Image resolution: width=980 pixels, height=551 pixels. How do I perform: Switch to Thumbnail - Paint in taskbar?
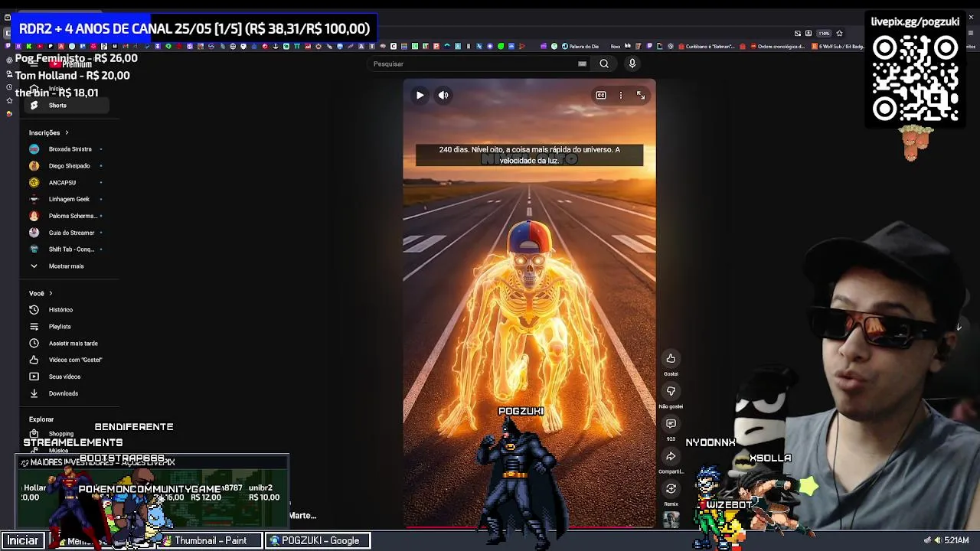pyautogui.click(x=211, y=540)
